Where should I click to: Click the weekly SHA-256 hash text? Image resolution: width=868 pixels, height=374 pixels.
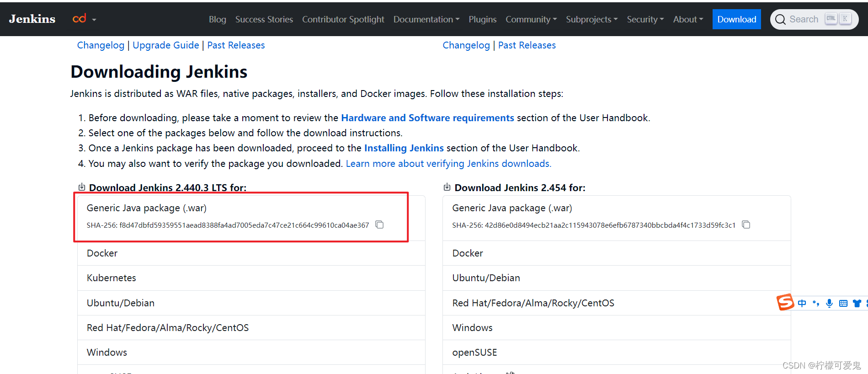[594, 225]
